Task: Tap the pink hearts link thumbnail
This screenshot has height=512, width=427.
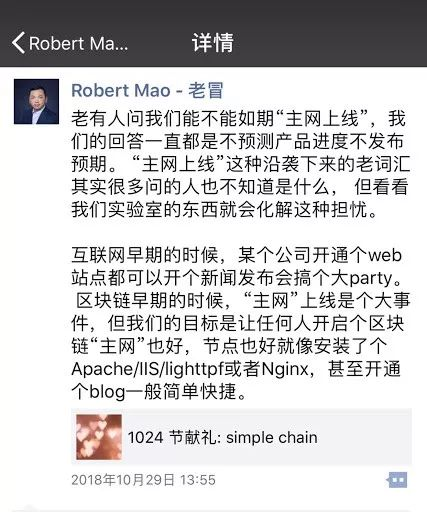Action: click(x=99, y=437)
